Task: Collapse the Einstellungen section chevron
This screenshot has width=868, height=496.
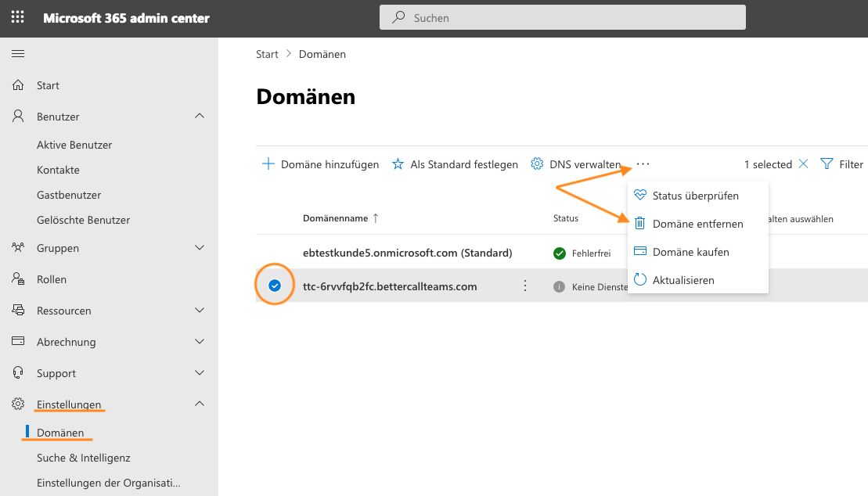Action: [x=200, y=404]
